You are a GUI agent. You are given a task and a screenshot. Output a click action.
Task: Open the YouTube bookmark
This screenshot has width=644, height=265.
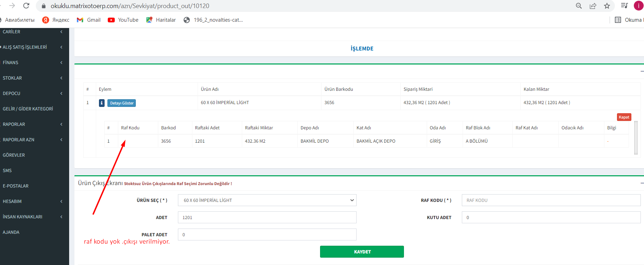(x=123, y=20)
